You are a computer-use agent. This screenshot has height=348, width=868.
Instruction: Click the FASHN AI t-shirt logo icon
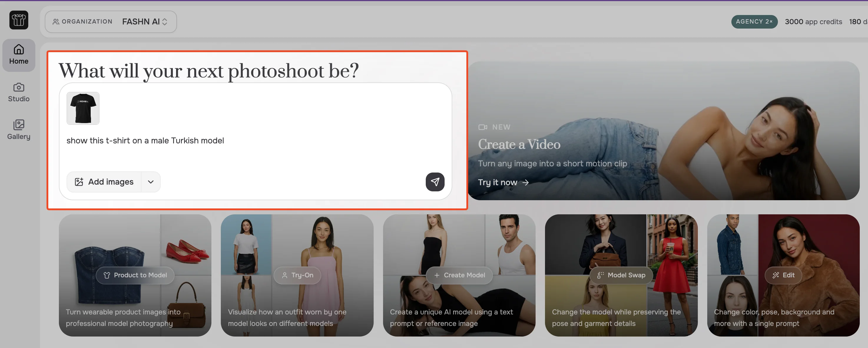click(x=19, y=20)
